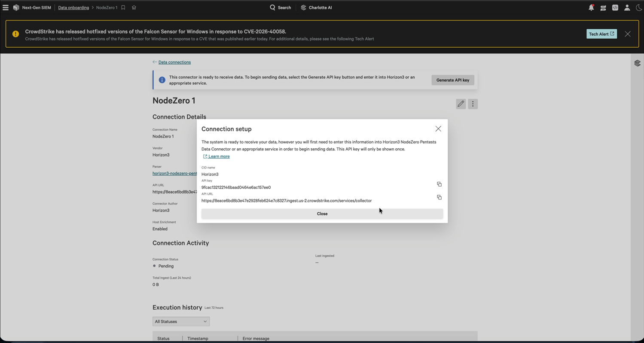
Task: Edit the NodeZero 1 connection with pencil icon
Action: click(461, 104)
